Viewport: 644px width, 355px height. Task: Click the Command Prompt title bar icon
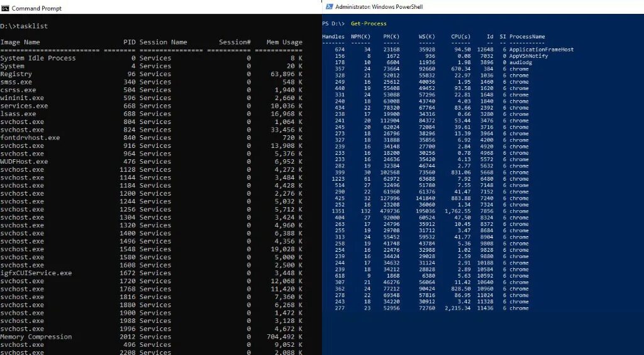(x=5, y=8)
